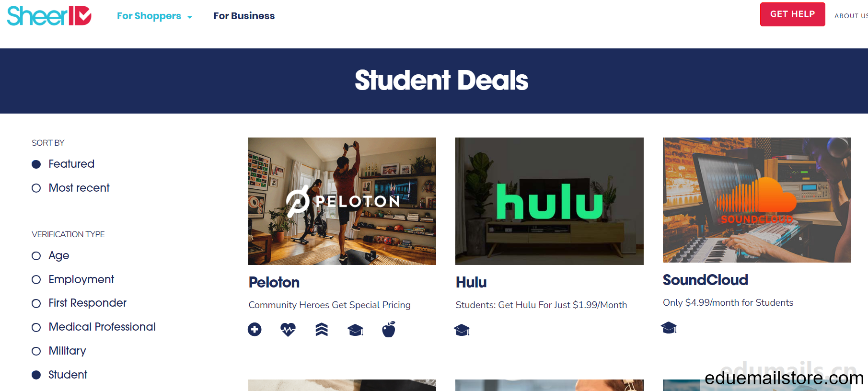Open the SoundCloud deal image

756,200
